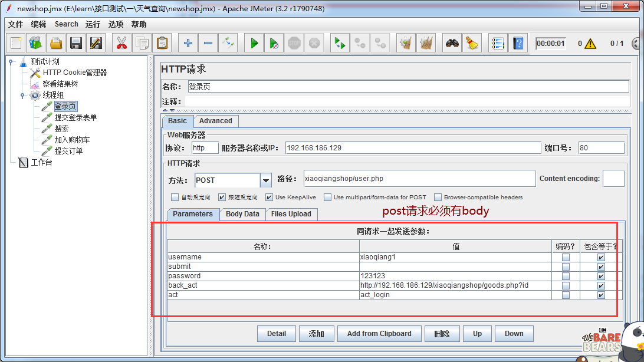Click the New test plan icon
644x362 pixels.
coord(16,43)
